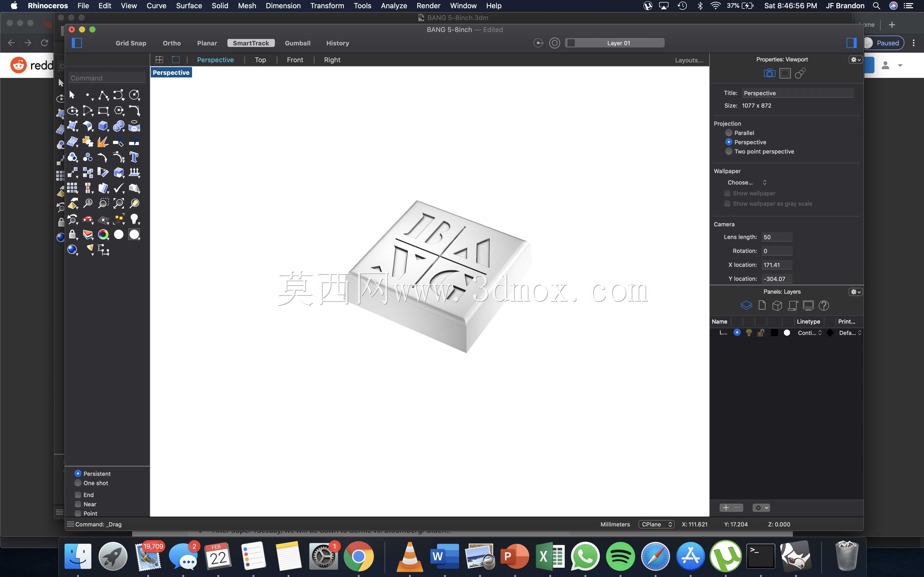Open the Layers panel stack icon
The width and height of the screenshot is (924, 577).
pyautogui.click(x=746, y=305)
